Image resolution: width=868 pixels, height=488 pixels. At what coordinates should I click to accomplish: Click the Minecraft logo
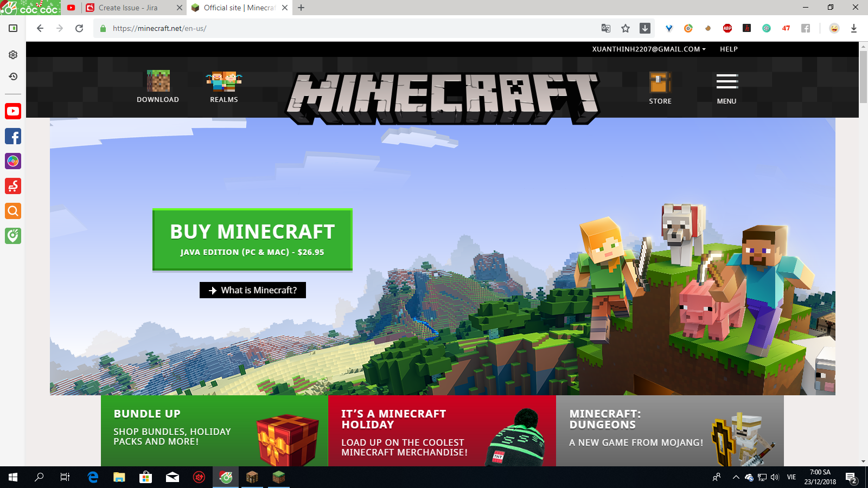[x=443, y=99]
